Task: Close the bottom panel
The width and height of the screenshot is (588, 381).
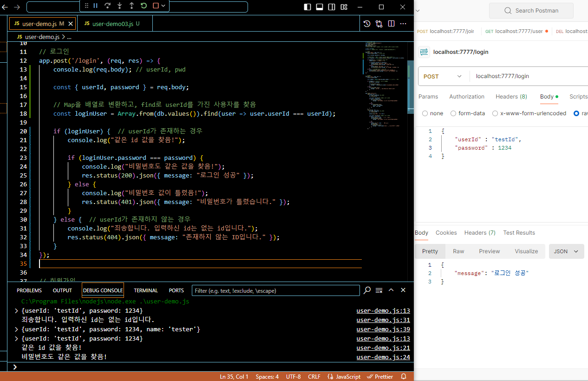Action: (x=403, y=290)
